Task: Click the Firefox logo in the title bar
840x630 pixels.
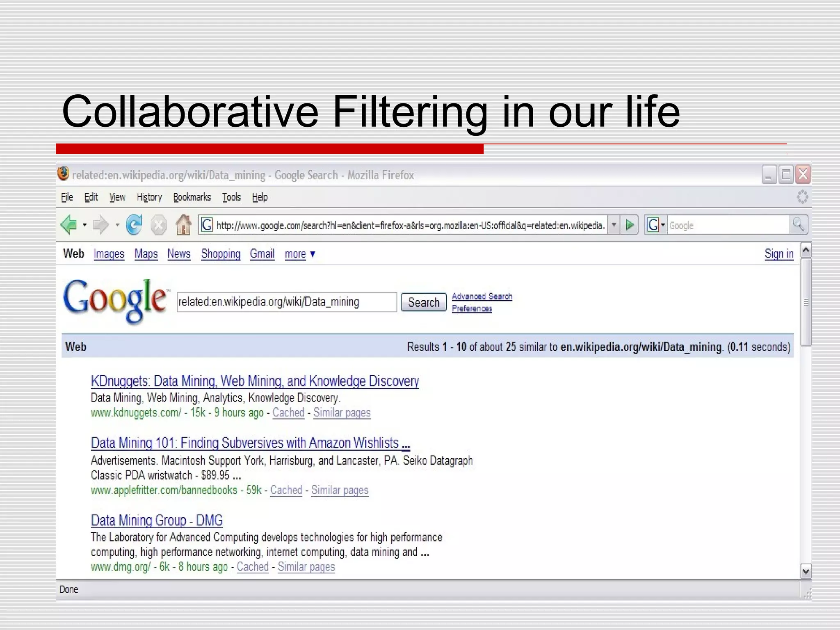Action: pos(63,174)
